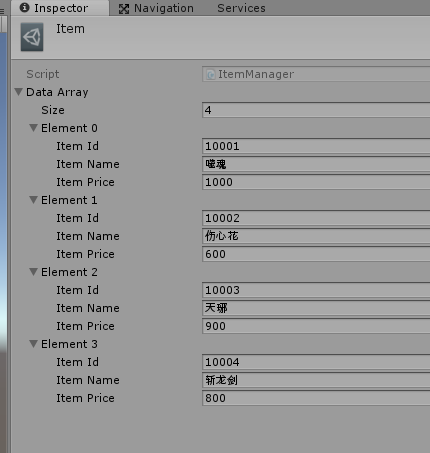Viewport: 430px width, 453px height.
Task: Click the ItemManager script reference field
Action: click(x=316, y=74)
